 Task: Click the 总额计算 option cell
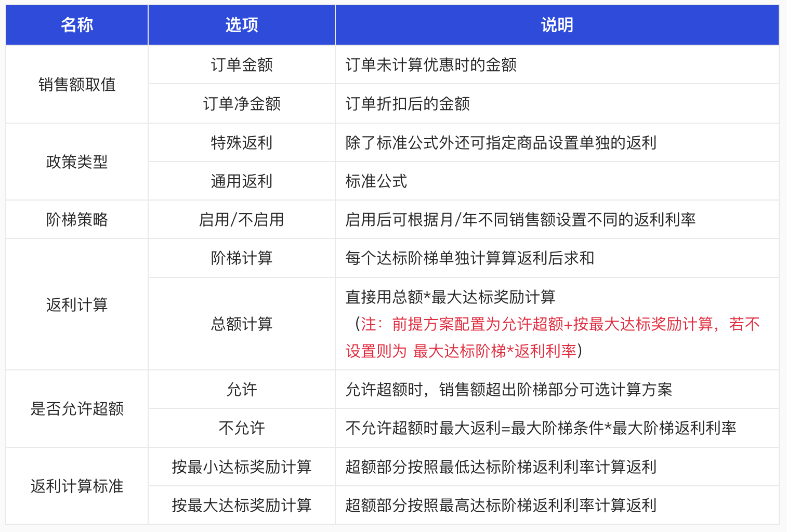[x=242, y=324]
